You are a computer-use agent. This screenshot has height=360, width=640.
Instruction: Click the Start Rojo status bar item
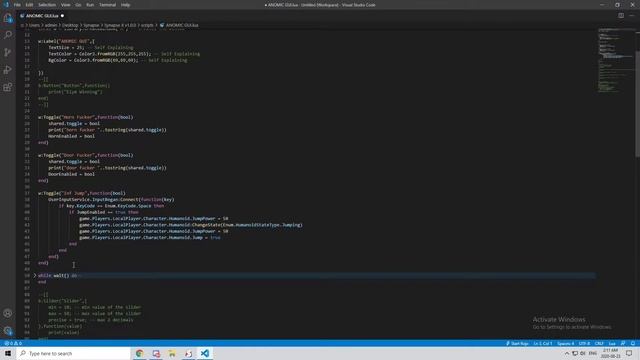click(x=517, y=343)
